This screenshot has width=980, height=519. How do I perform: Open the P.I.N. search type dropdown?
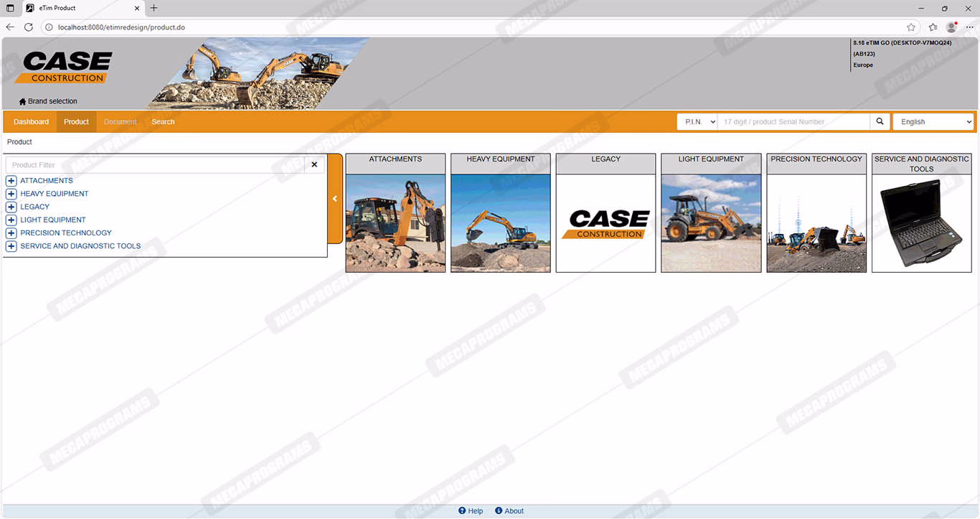pyautogui.click(x=697, y=122)
